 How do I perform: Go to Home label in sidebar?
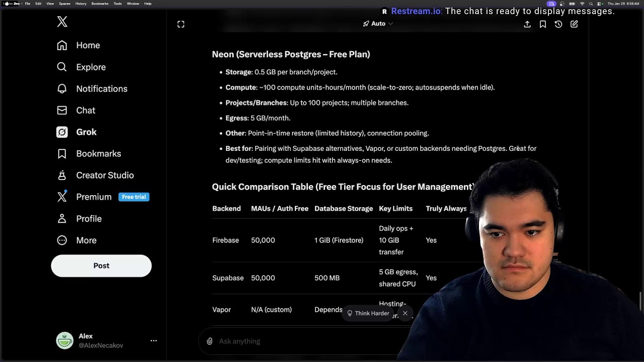point(88,45)
